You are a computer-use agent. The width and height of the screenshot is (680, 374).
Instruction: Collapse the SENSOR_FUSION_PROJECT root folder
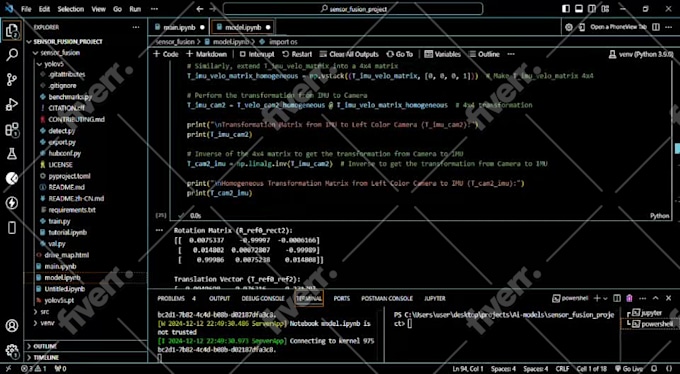click(68, 42)
